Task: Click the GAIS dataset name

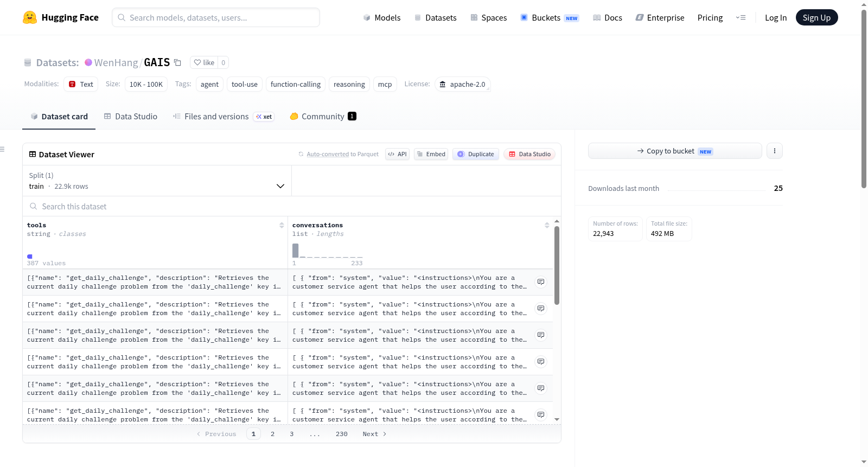Action: (x=157, y=62)
